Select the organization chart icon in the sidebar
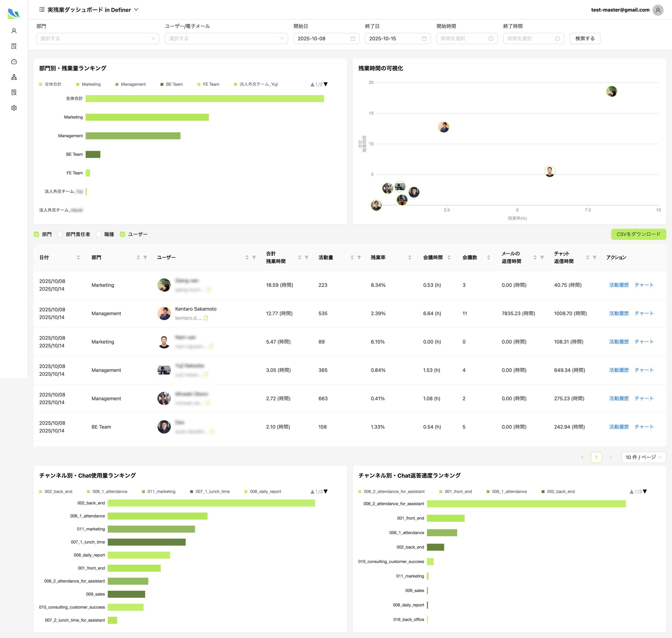Image resolution: width=672 pixels, height=638 pixels. click(14, 77)
